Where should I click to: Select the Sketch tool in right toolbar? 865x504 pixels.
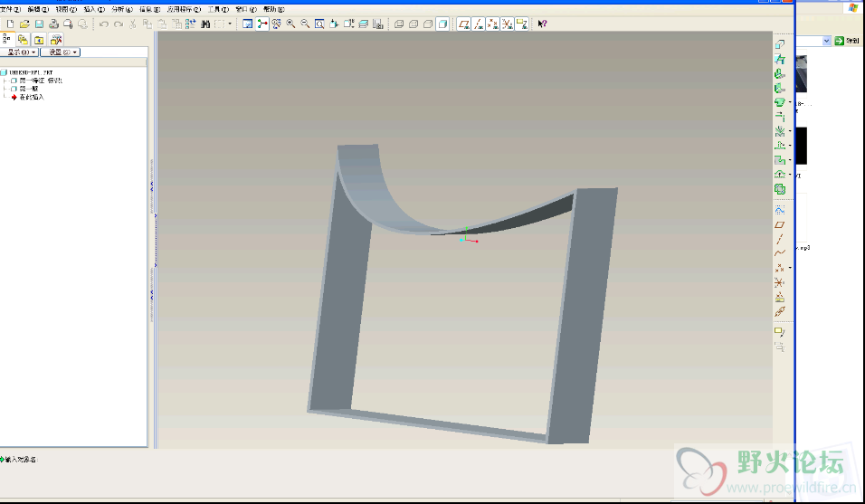(x=779, y=210)
